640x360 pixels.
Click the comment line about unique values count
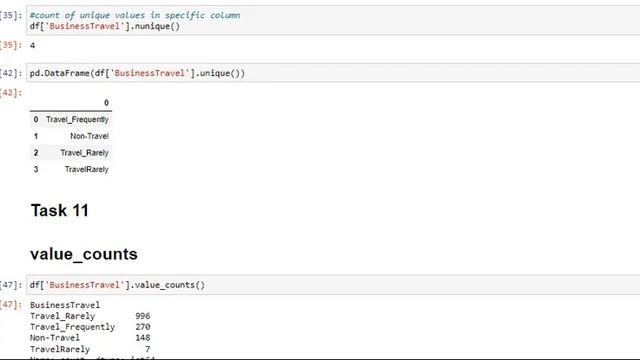coord(135,15)
